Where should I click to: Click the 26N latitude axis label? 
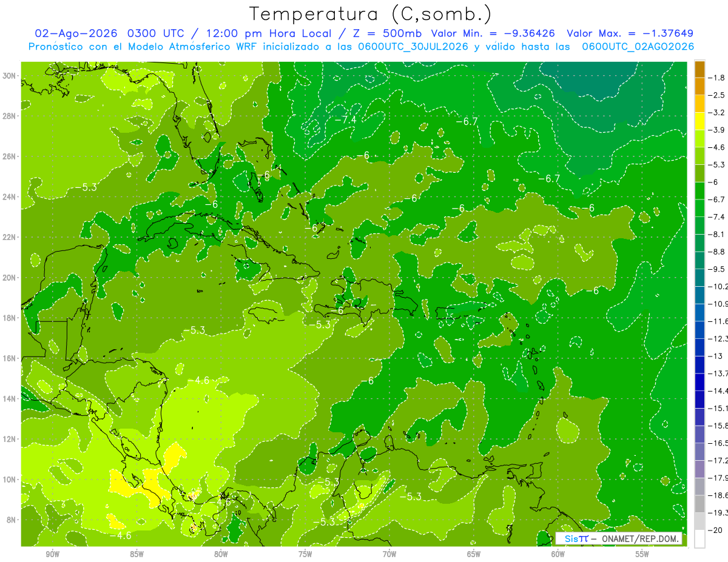click(x=10, y=156)
